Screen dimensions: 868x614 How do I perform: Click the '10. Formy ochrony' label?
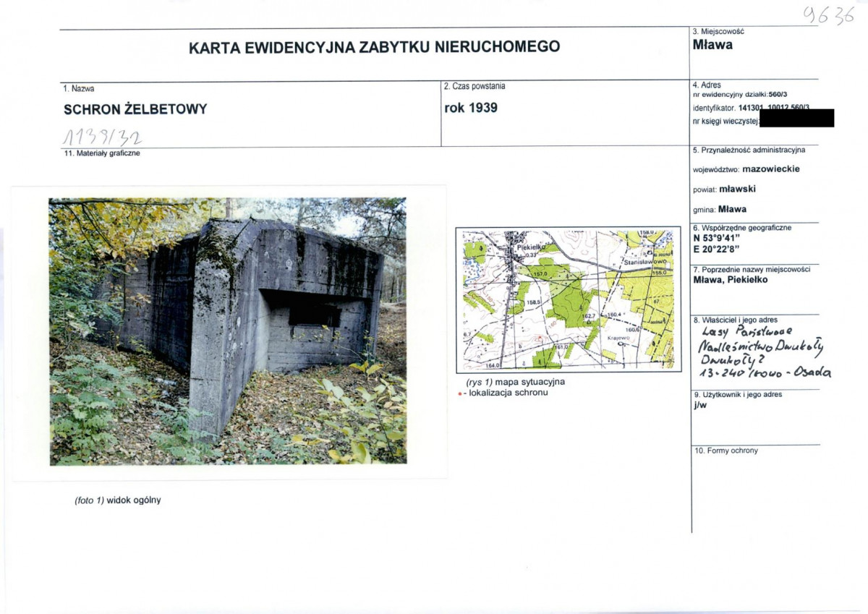coord(726,451)
